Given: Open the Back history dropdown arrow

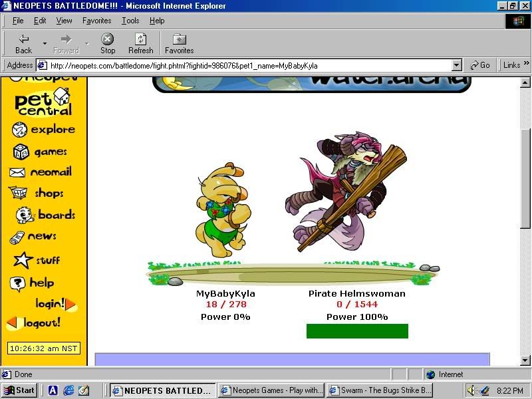Looking at the screenshot, I should 45,44.
